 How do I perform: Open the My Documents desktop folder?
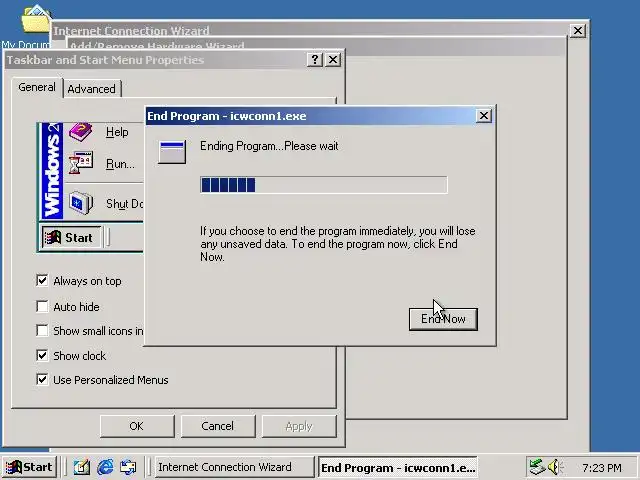click(36, 20)
